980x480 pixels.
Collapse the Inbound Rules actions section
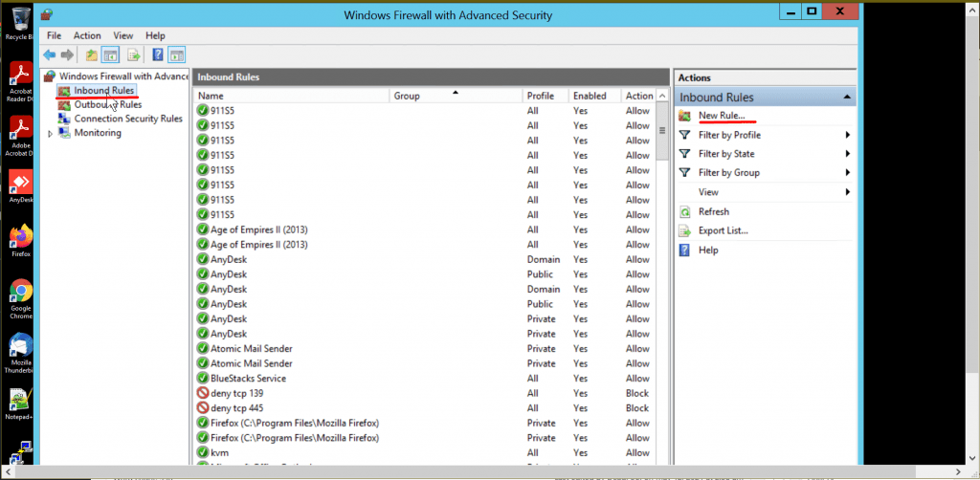[x=846, y=98]
